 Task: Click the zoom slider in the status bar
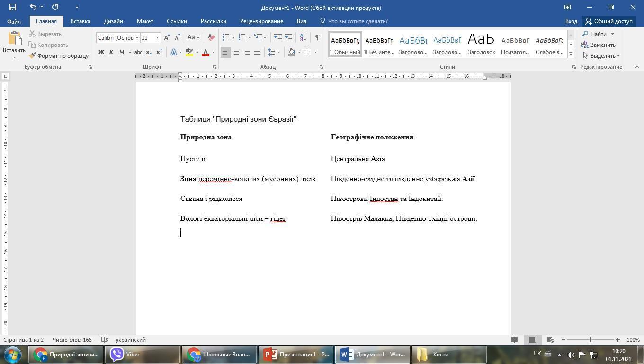tap(590, 340)
